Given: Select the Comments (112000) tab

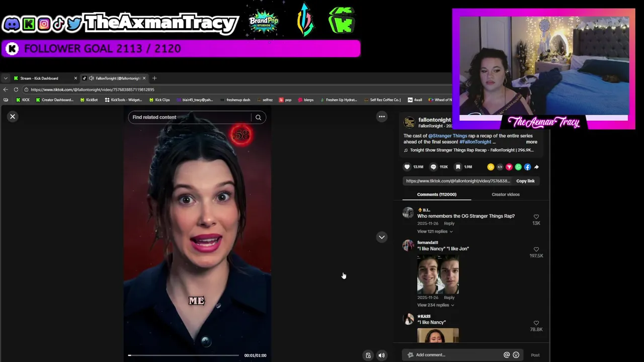Looking at the screenshot, I should point(437,195).
